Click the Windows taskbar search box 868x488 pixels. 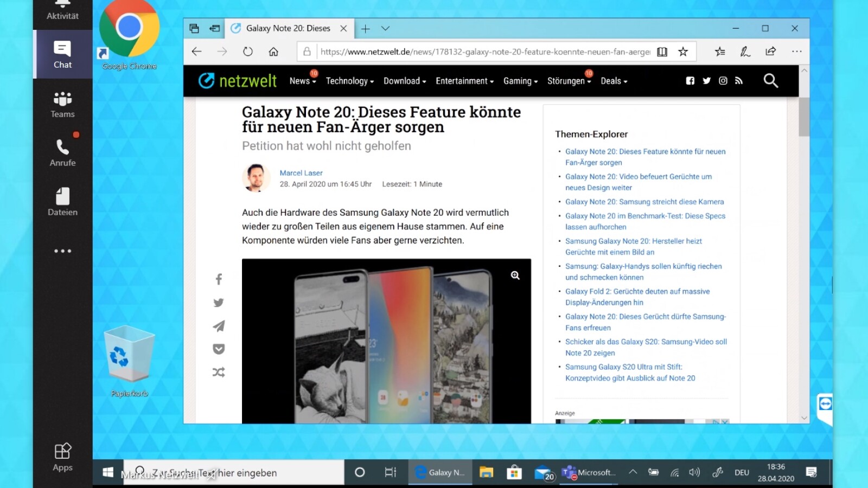(x=234, y=472)
